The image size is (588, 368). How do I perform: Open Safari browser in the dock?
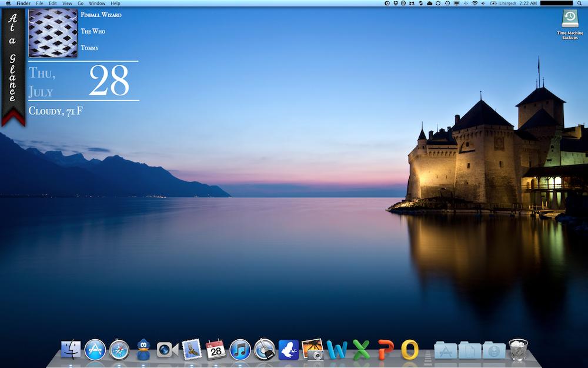119,349
